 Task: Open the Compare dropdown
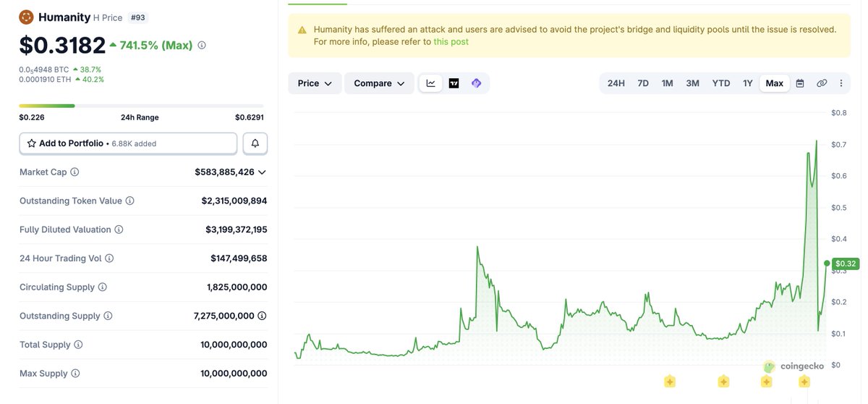[x=379, y=83]
